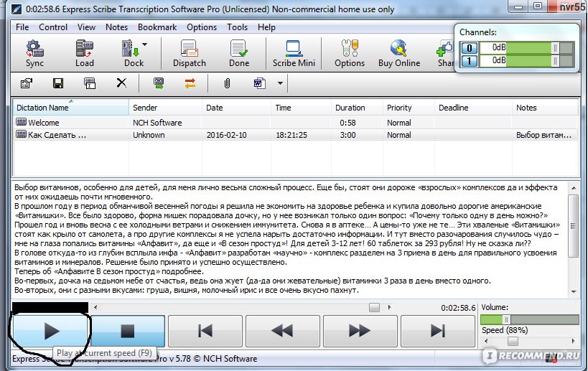Sort by Time column header
The height and width of the screenshot is (371, 588).
coord(301,108)
